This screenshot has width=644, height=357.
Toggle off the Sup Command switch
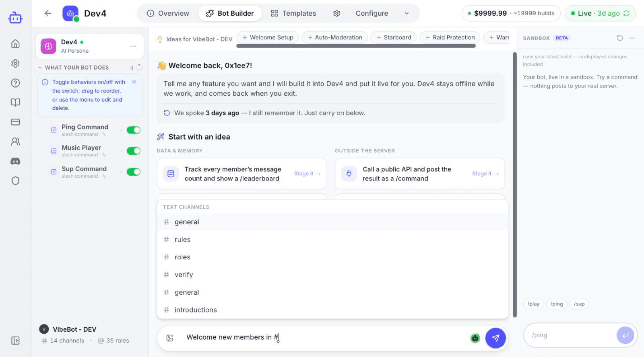[134, 172]
